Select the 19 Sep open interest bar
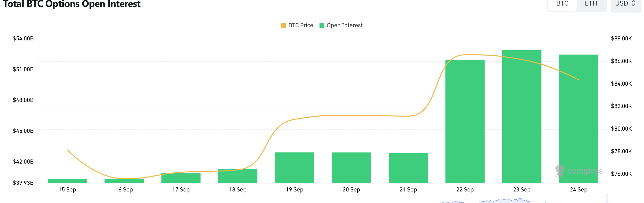This screenshot has width=644, height=203. coord(295,168)
